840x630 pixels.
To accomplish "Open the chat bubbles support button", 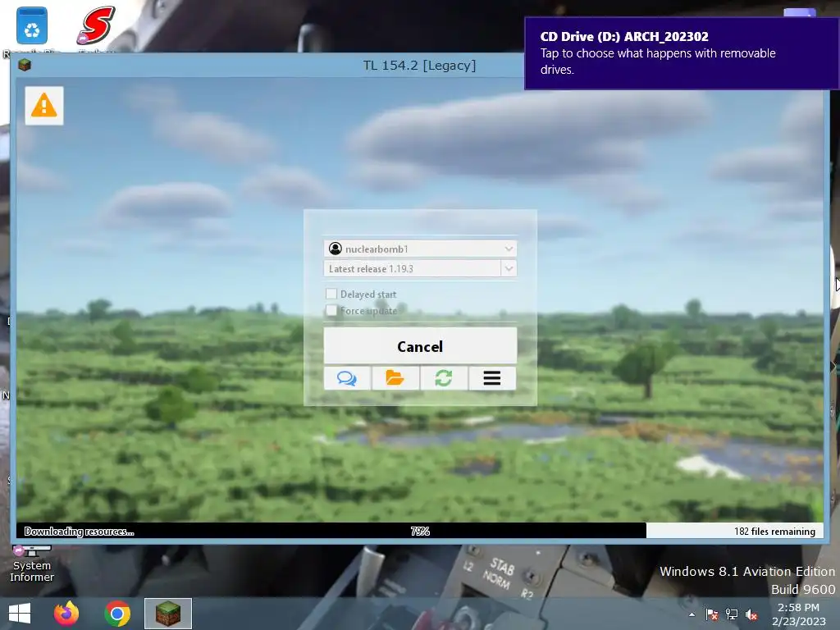I will (x=347, y=378).
